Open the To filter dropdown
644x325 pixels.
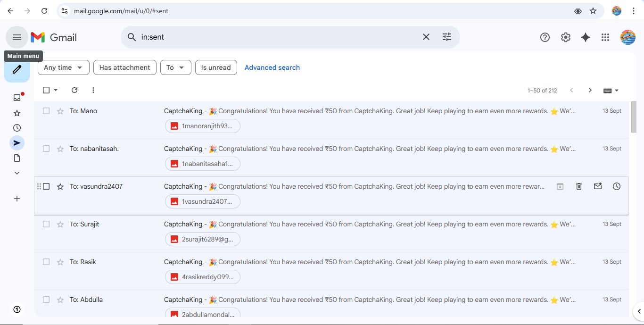pyautogui.click(x=175, y=67)
